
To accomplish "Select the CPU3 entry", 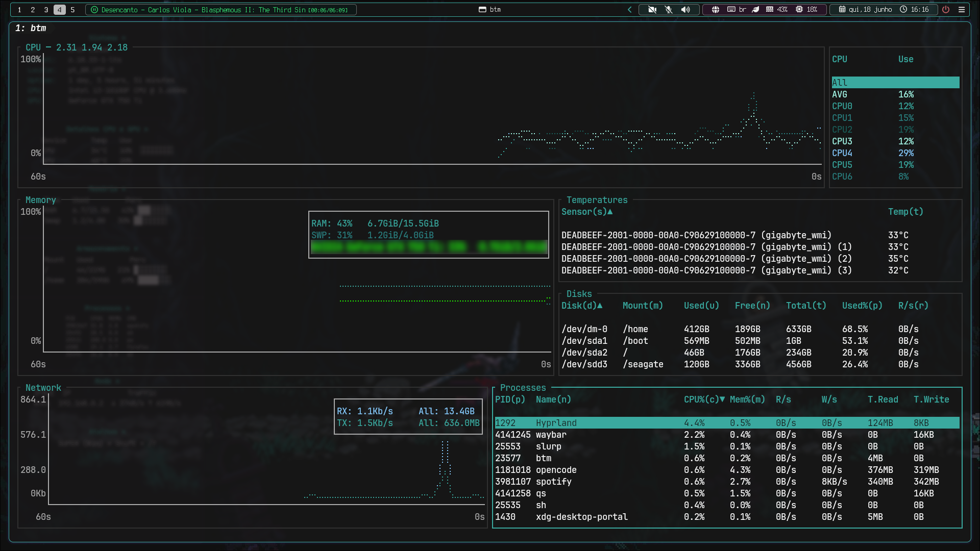I will [895, 141].
